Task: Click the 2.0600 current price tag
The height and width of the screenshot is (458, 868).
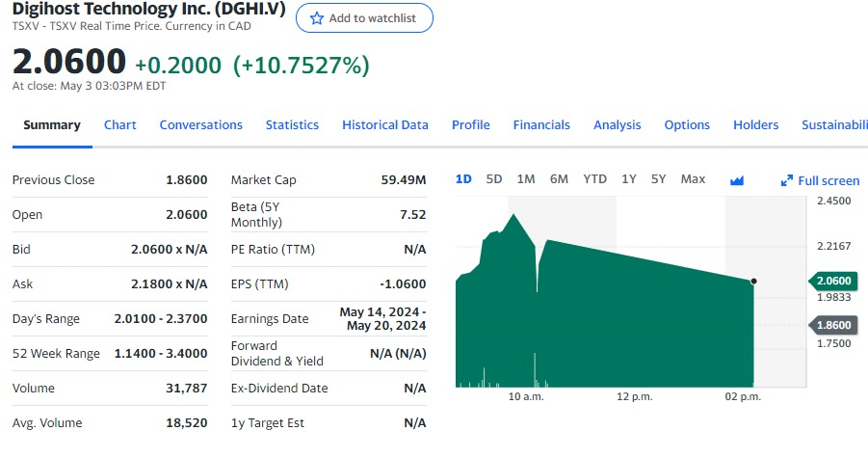Action: [x=833, y=281]
